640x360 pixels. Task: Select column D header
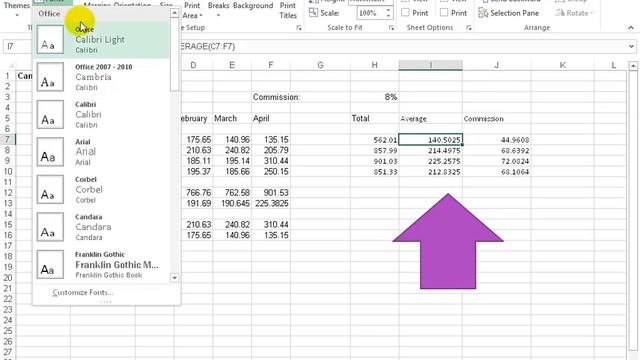[193, 65]
